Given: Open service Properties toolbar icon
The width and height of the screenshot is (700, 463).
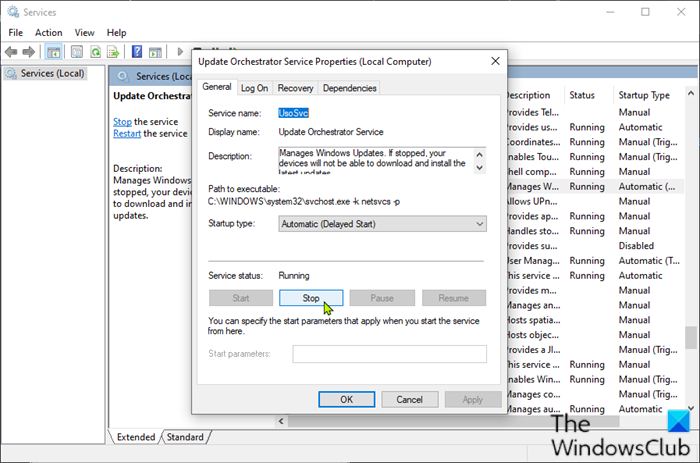Looking at the screenshot, I should [77, 52].
